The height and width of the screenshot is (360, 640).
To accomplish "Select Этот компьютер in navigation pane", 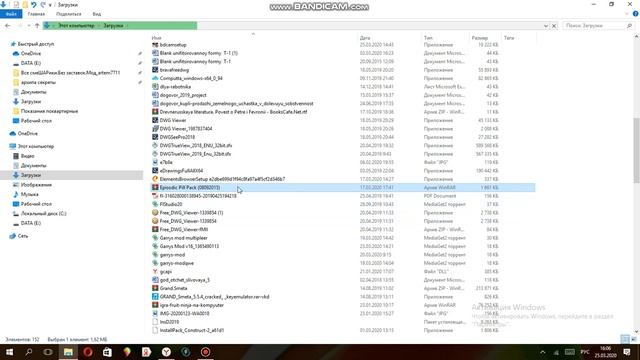I will pos(36,146).
